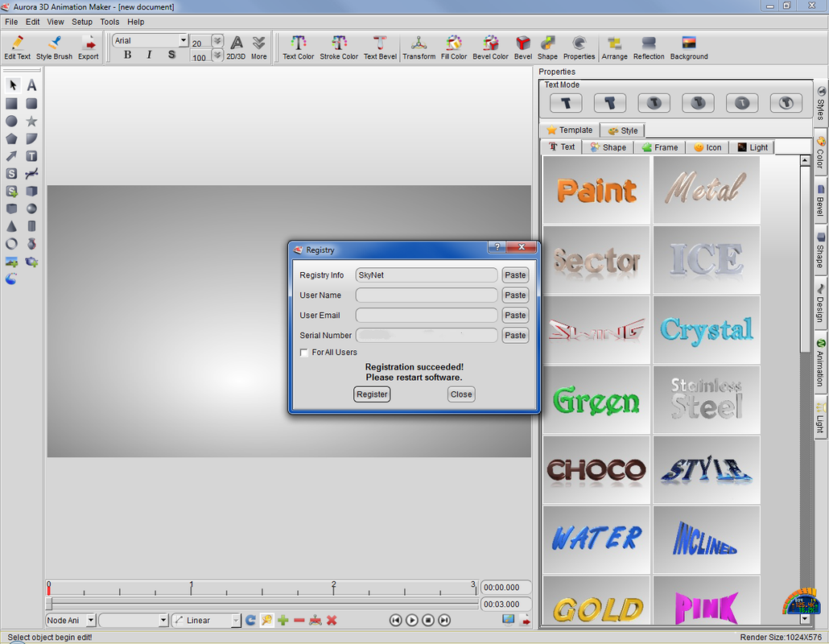The height and width of the screenshot is (644, 829).
Task: Pick the cone shape tool
Action: [x=11, y=226]
